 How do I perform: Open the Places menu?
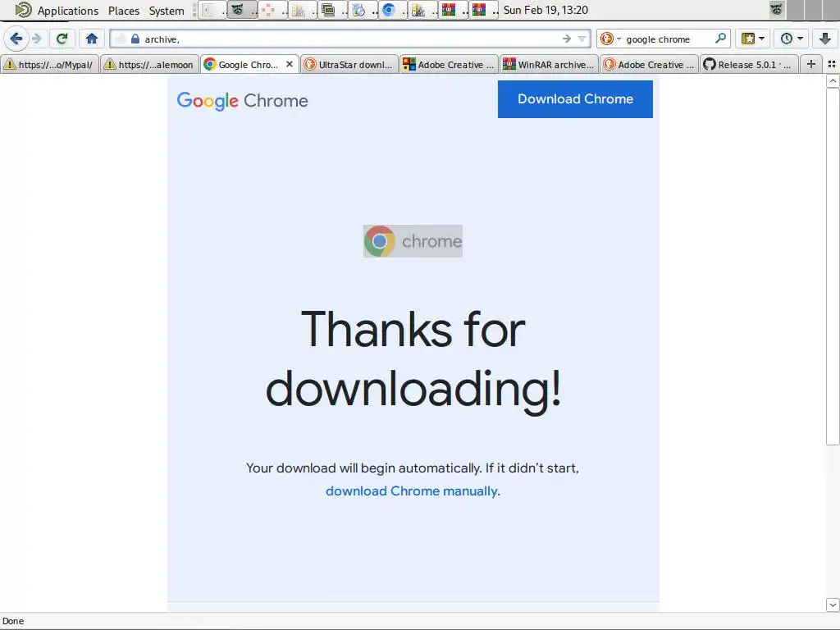[124, 11]
